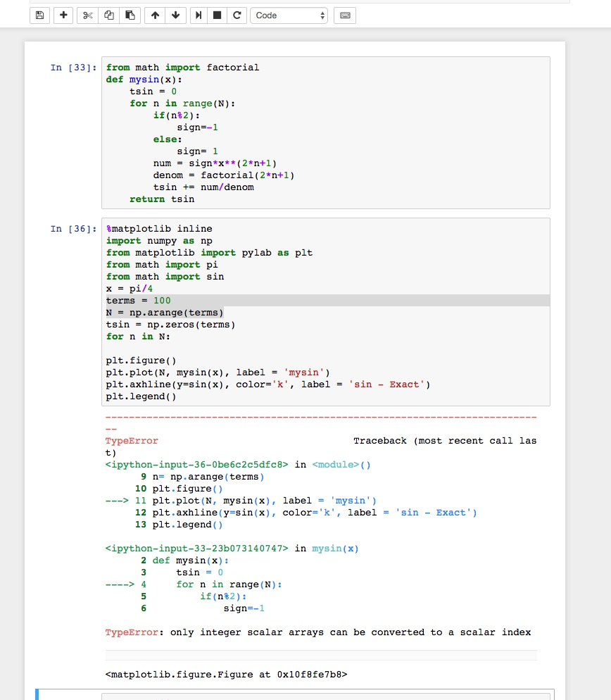Insert a new cell with the plus icon
Viewport: 611px width, 700px height.
click(63, 15)
